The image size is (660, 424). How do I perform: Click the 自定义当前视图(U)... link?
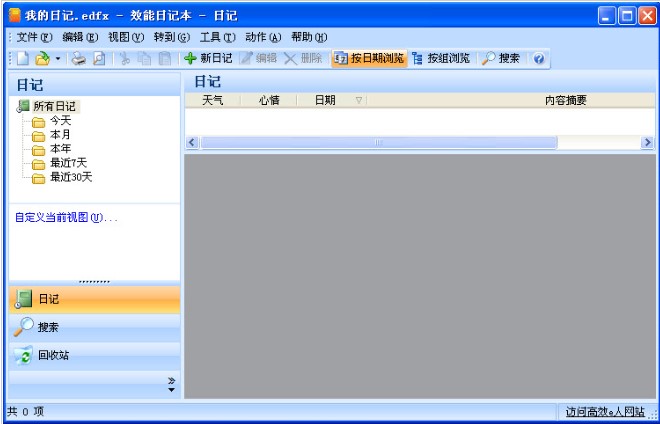pos(66,218)
